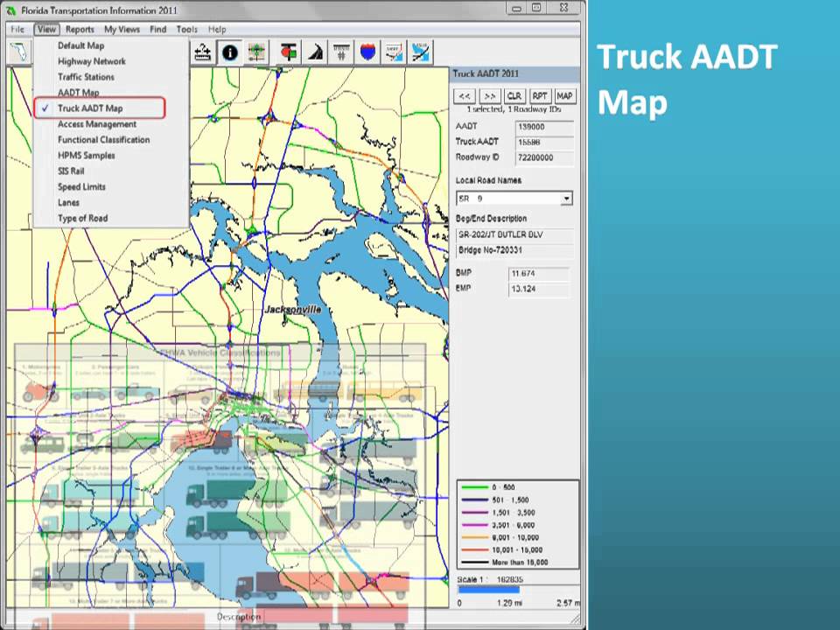Click the curved road toolbar icon

(x=316, y=52)
